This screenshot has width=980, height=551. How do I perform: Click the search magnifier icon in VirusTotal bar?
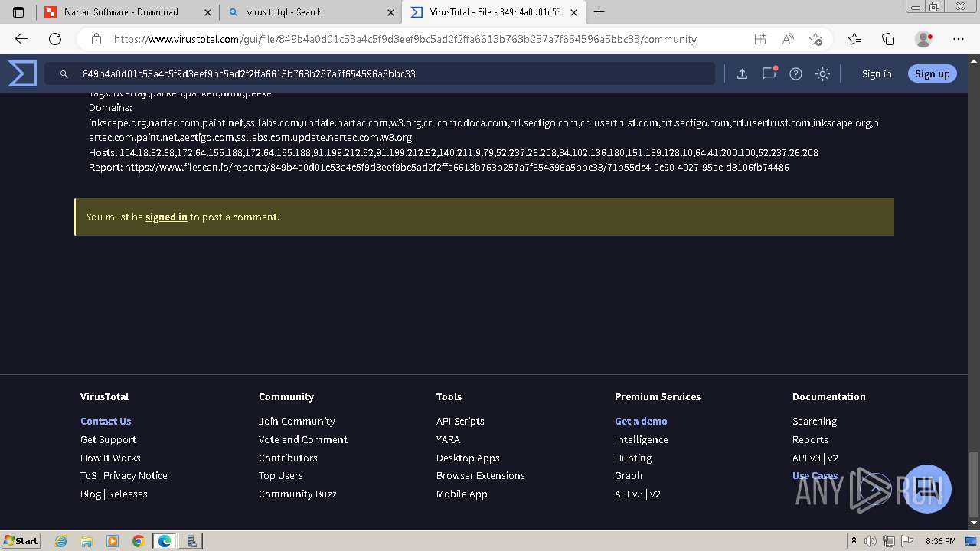[x=64, y=74]
